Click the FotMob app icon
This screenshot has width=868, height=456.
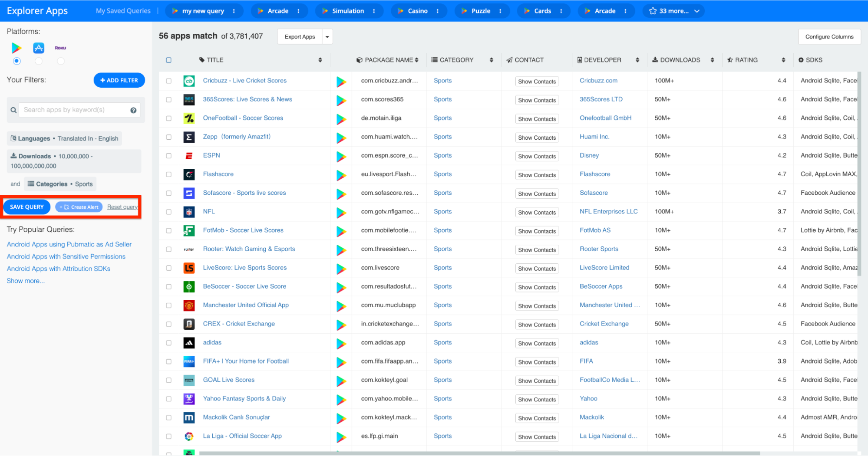189,230
